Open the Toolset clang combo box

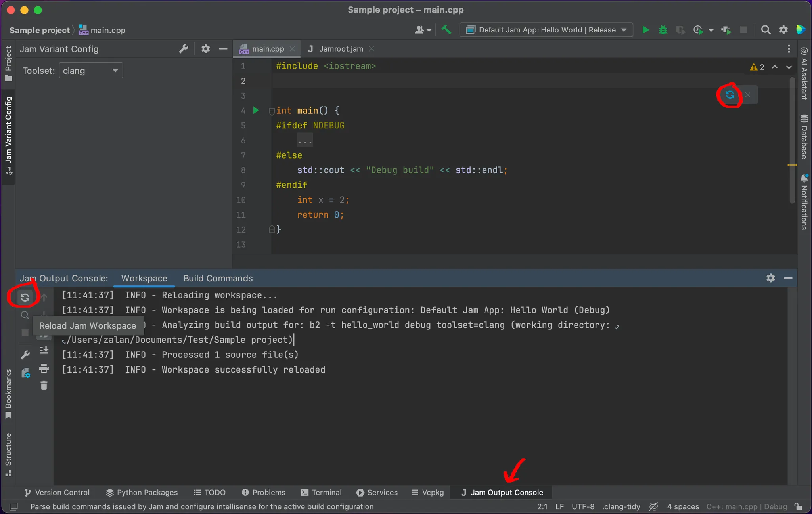[91, 71]
